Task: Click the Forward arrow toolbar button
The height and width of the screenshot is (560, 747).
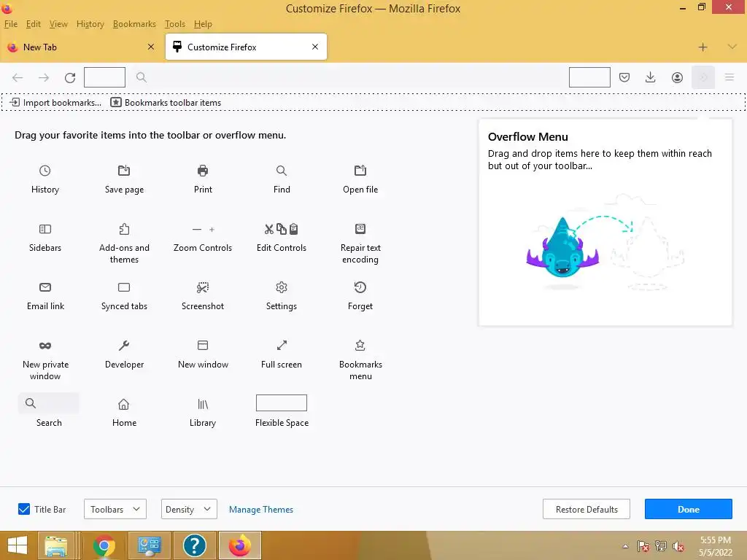Action: pyautogui.click(x=44, y=77)
